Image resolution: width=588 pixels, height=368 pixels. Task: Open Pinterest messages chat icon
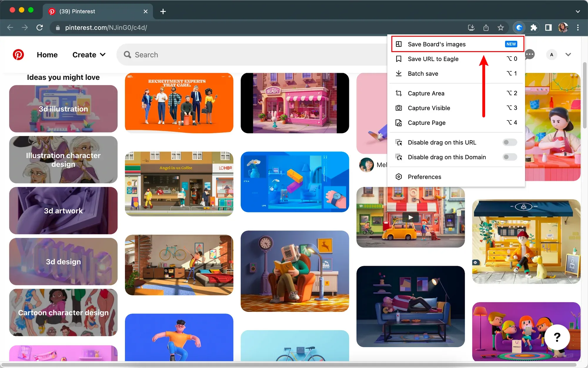coord(530,54)
